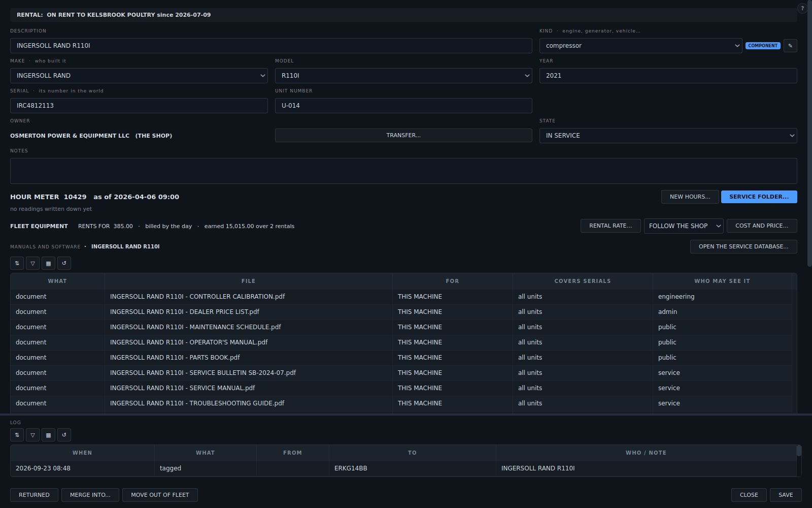The width and height of the screenshot is (812, 508).
Task: Click the Year field showing 2021
Action: [668, 76]
